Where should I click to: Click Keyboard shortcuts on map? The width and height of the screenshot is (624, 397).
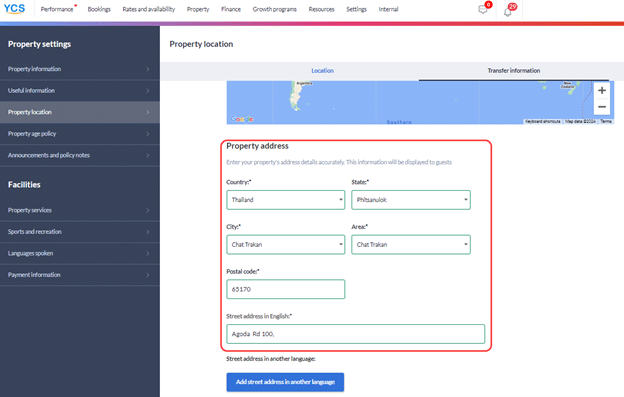click(x=542, y=121)
